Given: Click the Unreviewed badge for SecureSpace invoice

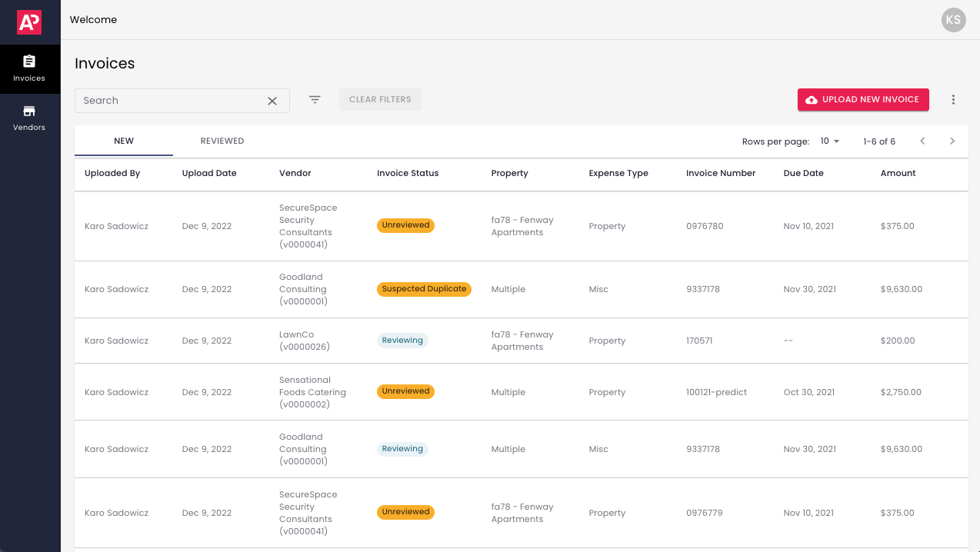Looking at the screenshot, I should 405,225.
